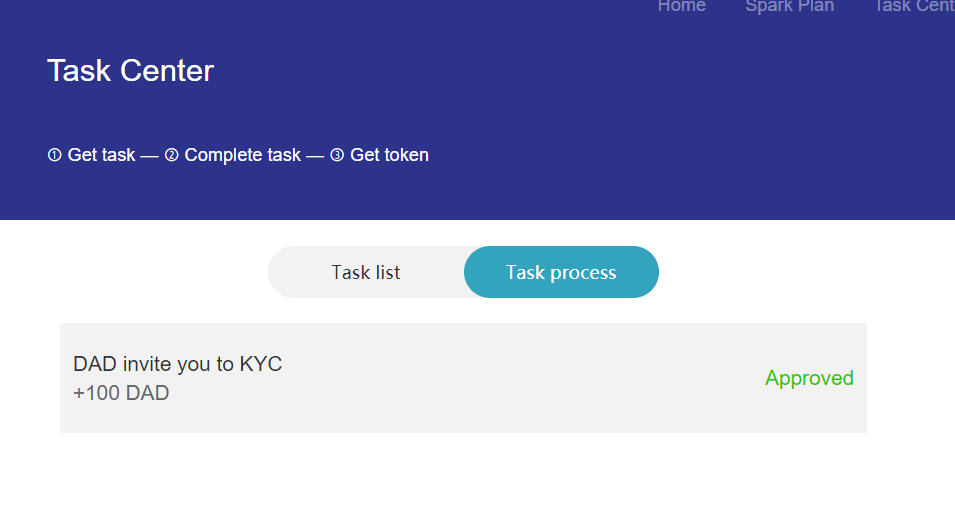Click the dash between Complete task and step three
The width and height of the screenshot is (955, 515).
(x=315, y=155)
